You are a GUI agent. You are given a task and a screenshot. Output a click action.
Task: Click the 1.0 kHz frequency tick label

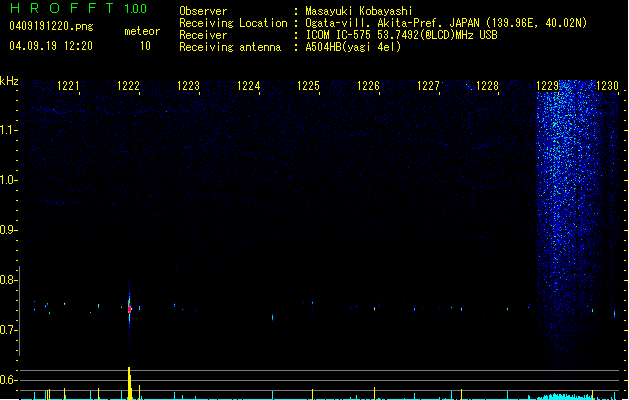click(x=7, y=180)
